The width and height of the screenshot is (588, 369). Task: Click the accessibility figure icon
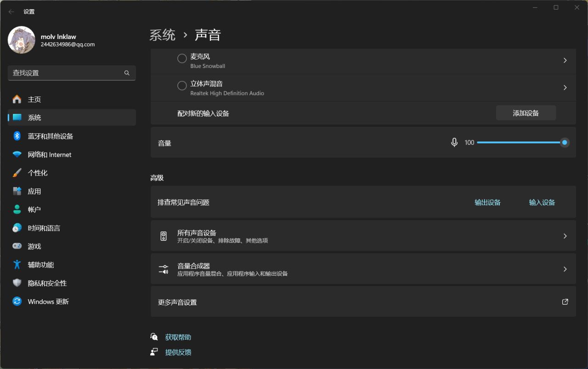[17, 265]
